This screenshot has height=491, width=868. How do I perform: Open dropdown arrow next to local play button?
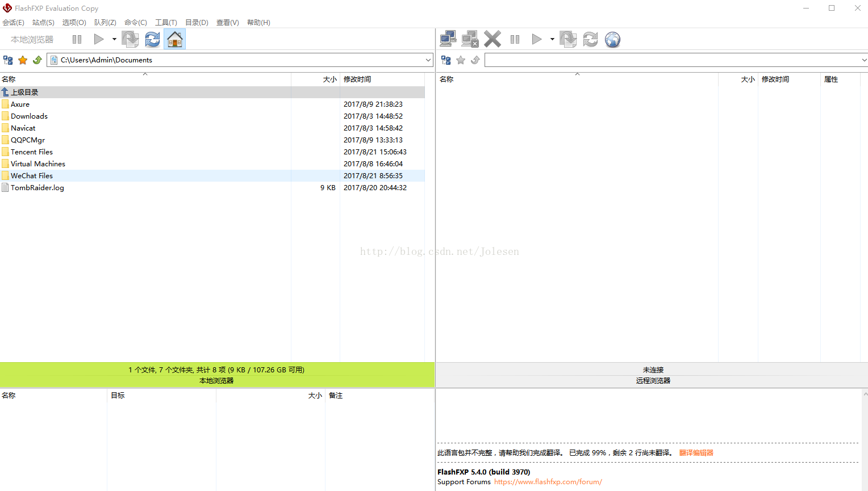114,39
